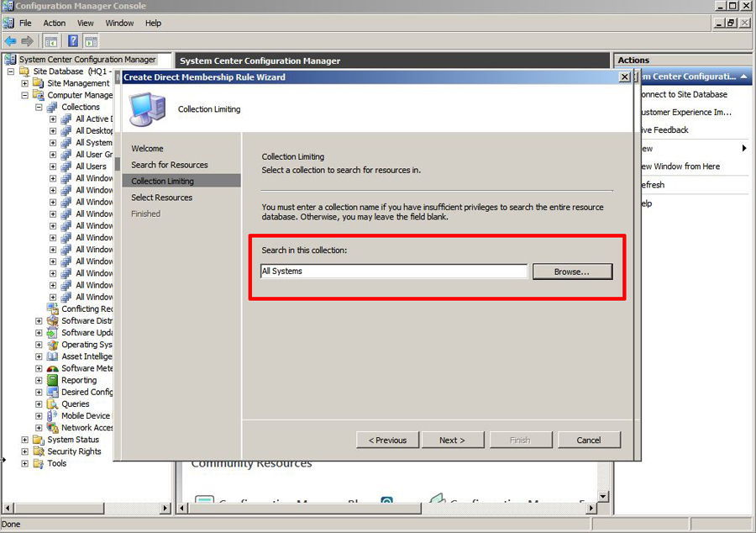Click the Next > button
This screenshot has height=533, width=756.
452,441
